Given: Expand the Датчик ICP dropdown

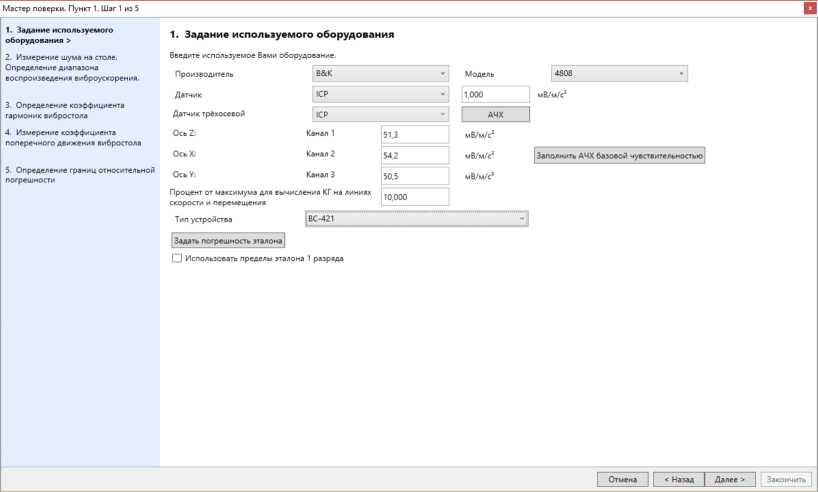Looking at the screenshot, I should coord(380,94).
